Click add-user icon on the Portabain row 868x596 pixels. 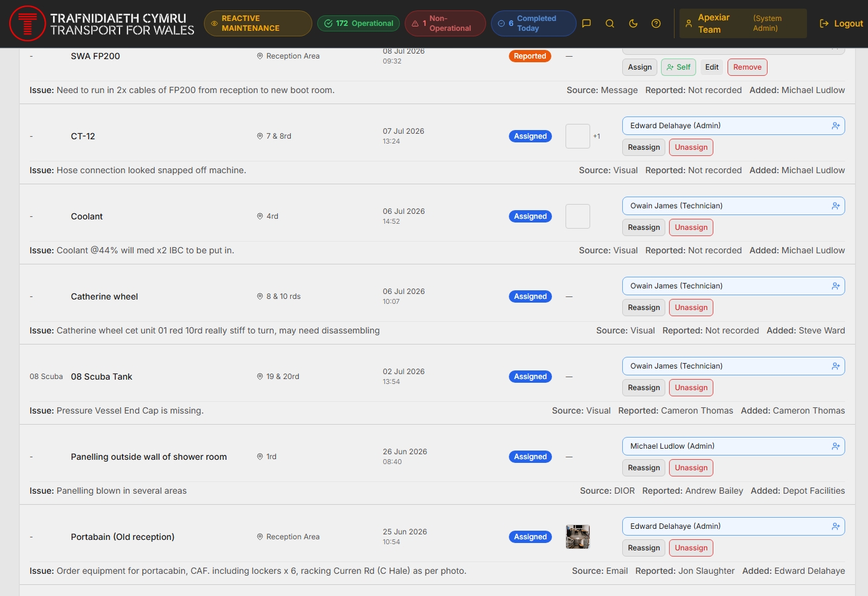pos(836,526)
